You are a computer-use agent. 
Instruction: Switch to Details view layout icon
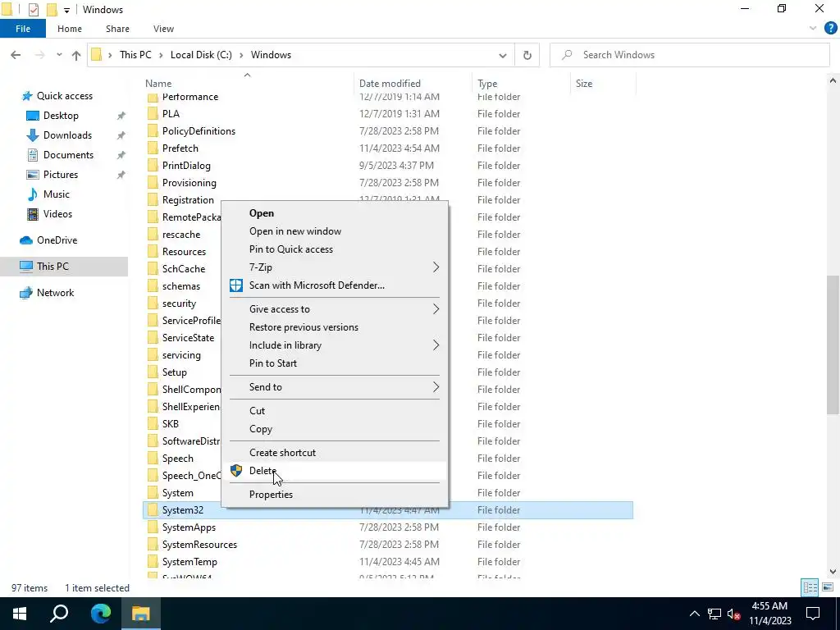pyautogui.click(x=810, y=587)
